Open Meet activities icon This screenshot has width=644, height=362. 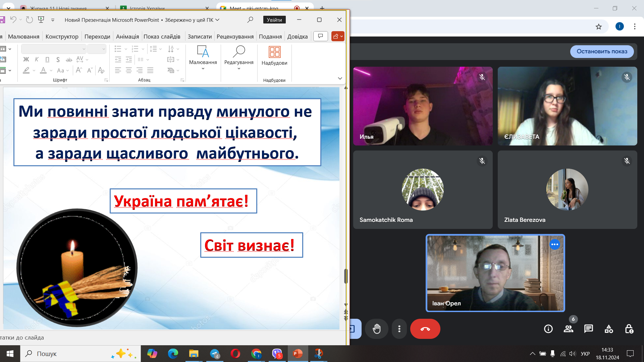click(609, 329)
